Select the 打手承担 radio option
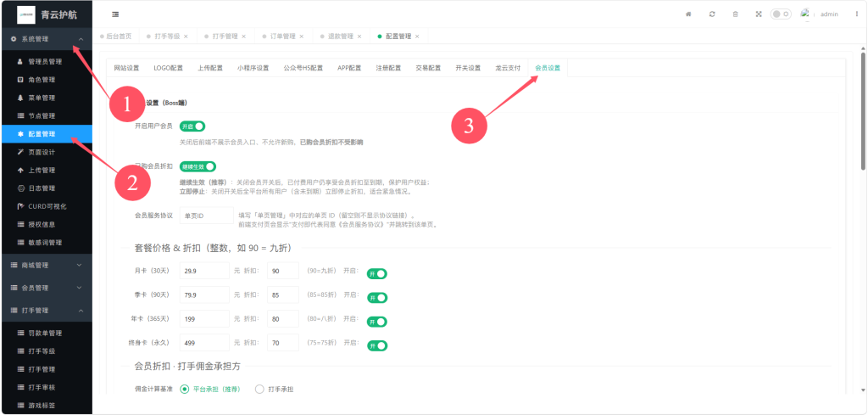This screenshot has width=868, height=415. click(274, 390)
